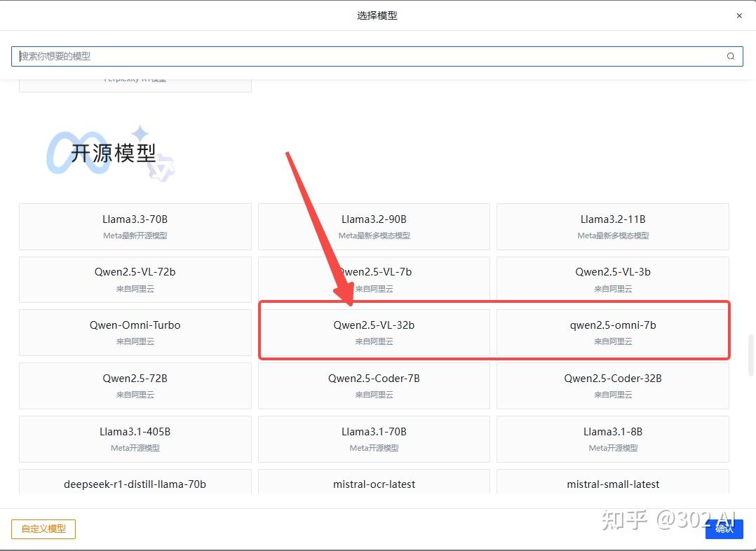
Task: Select the deepseek-r1-distill-llama-70b model
Action: 135,484
